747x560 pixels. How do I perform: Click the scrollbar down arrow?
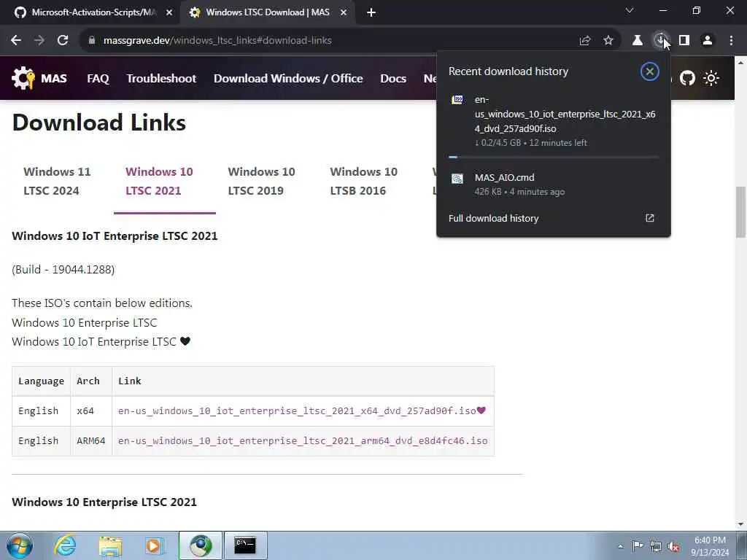point(740,524)
